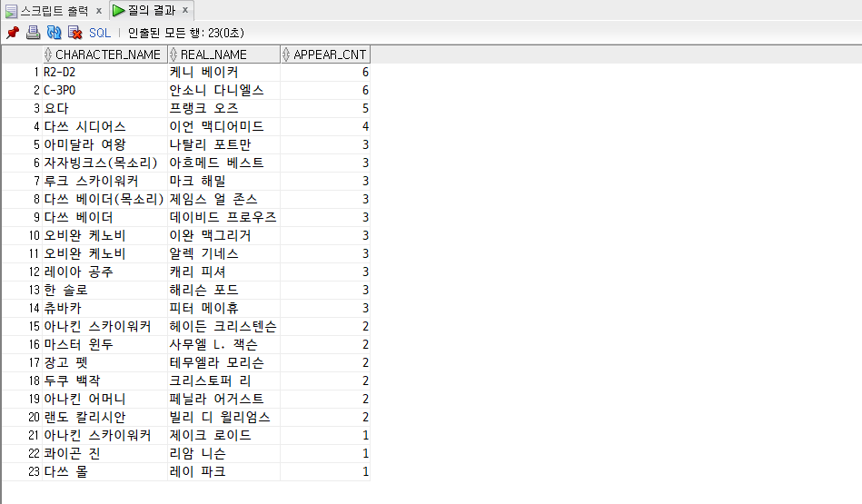Select the 헤이든 크리스텐슨 cell
862x504 pixels.
tap(223, 326)
